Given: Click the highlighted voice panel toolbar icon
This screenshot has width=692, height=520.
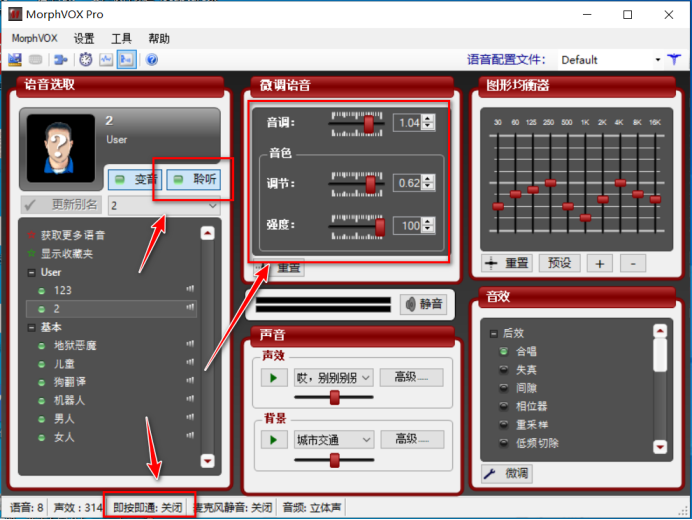Looking at the screenshot, I should [127, 60].
